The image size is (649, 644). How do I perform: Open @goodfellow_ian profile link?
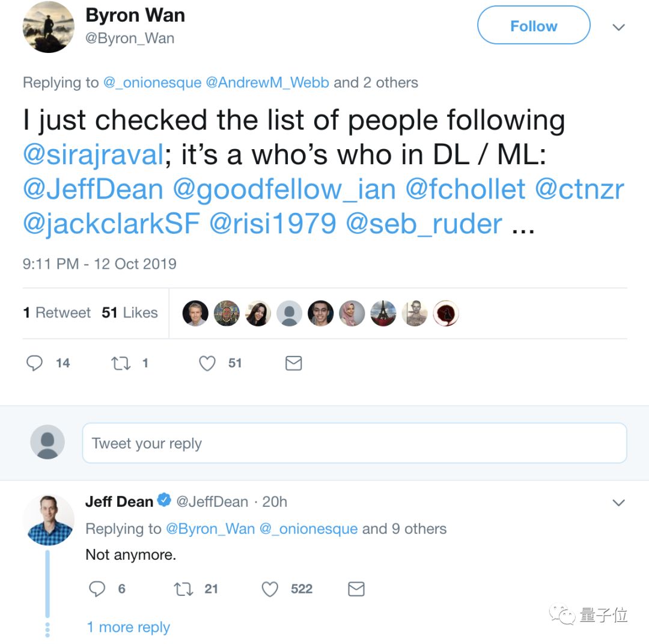(x=284, y=189)
